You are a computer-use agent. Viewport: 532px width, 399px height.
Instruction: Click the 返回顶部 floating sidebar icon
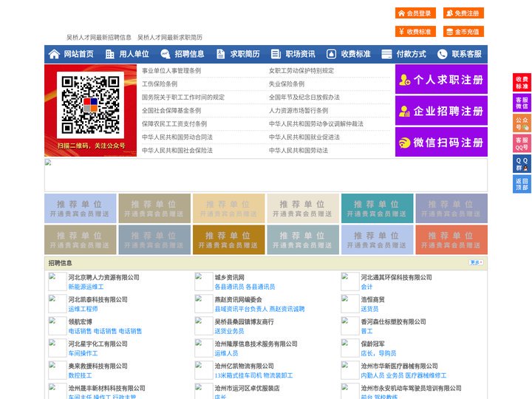[522, 184]
